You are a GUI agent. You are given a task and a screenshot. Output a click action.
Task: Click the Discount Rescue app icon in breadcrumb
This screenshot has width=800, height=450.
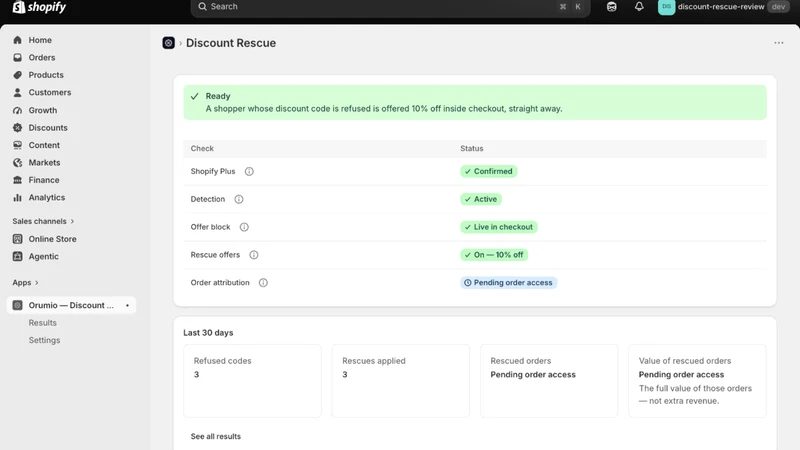click(168, 43)
